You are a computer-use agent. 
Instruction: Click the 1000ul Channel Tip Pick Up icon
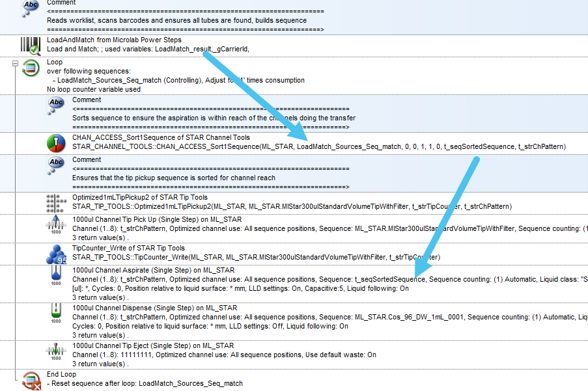(57, 224)
